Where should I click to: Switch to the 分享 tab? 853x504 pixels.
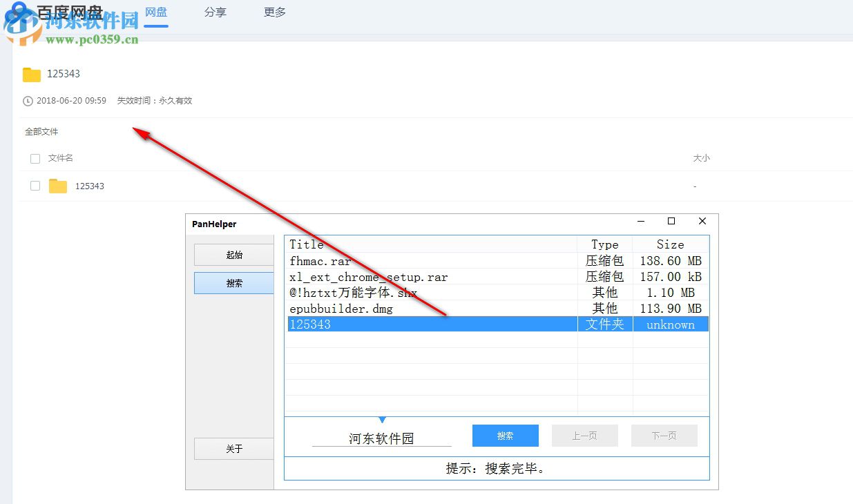pyautogui.click(x=215, y=12)
